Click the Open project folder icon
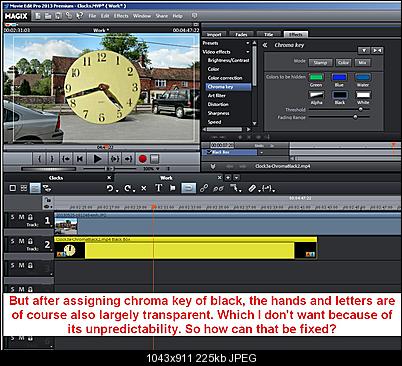402x366 pixels. point(48,16)
